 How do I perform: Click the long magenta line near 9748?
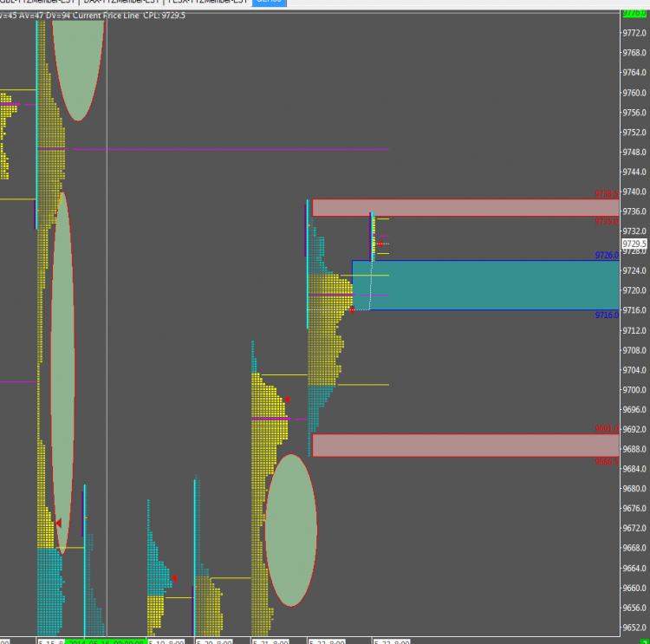[x=231, y=149]
